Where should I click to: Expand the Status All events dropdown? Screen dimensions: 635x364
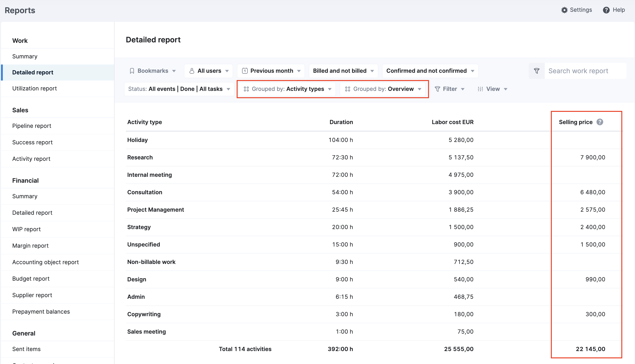tap(179, 89)
